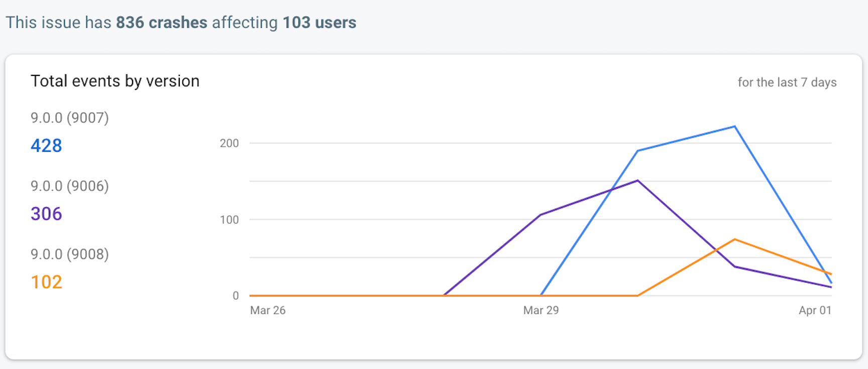Click the 200 y-axis label

[229, 143]
